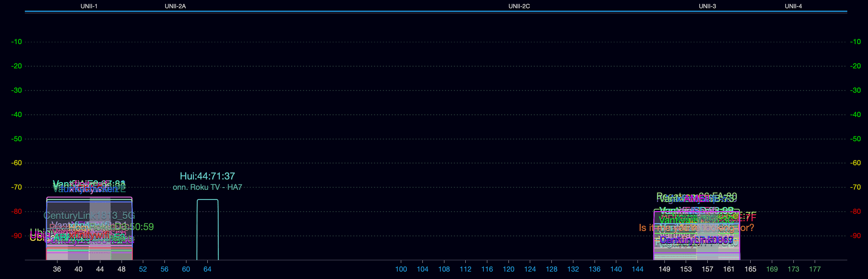The image size is (868, 279).
Task: Click channel 112 on the axis
Action: [x=465, y=269]
